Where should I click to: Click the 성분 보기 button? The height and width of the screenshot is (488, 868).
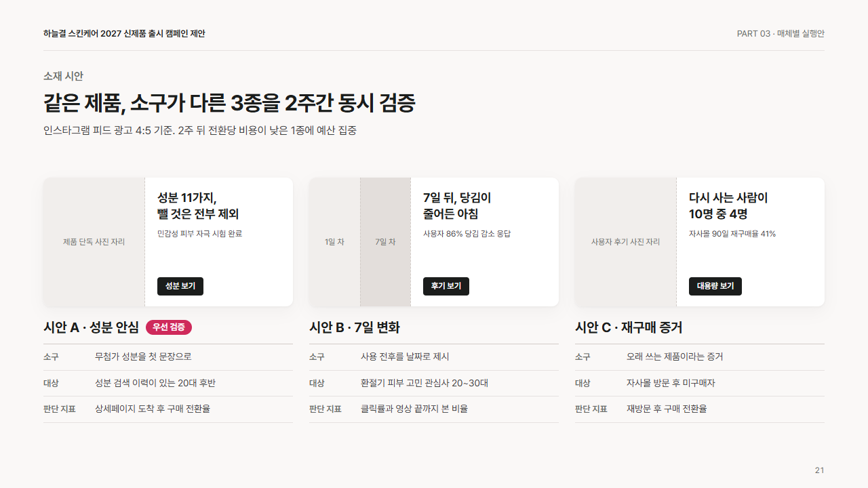point(180,286)
